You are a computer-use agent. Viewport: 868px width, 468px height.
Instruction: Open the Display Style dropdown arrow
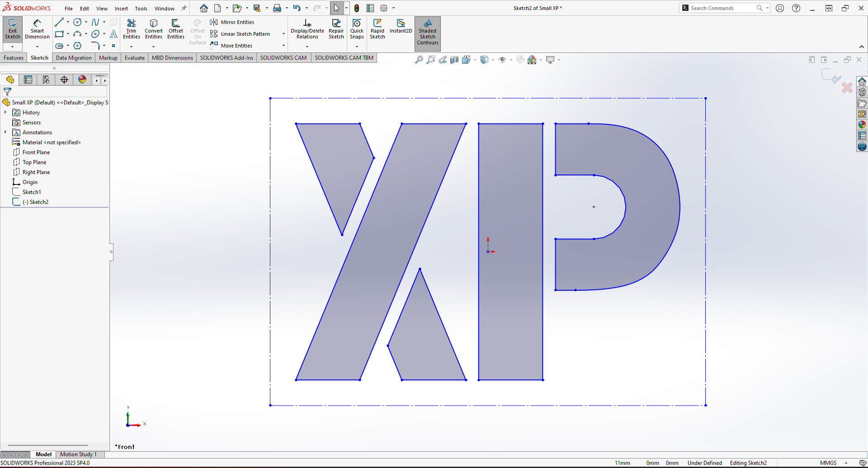493,60
